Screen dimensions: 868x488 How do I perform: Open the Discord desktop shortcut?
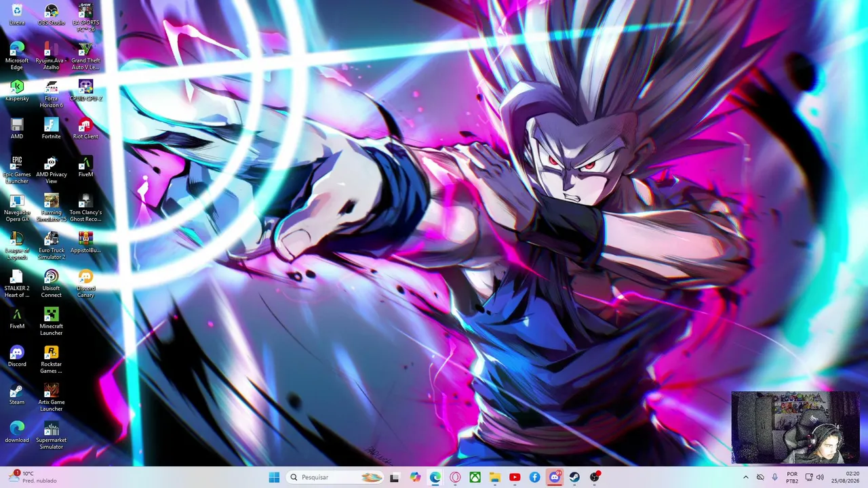17,357
